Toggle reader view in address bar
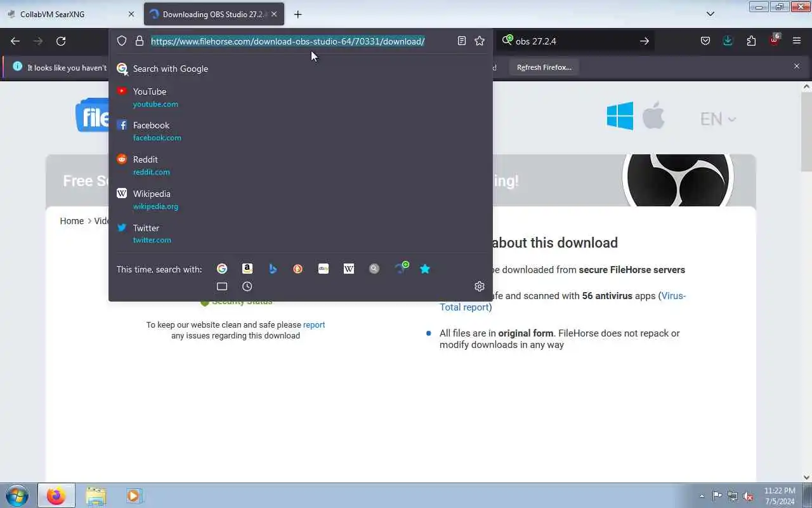Image resolution: width=812 pixels, height=508 pixels. click(462, 41)
